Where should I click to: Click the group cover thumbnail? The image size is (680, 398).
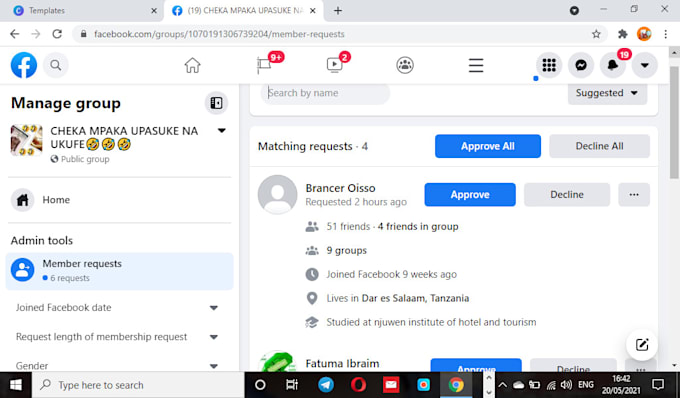[x=26, y=140]
